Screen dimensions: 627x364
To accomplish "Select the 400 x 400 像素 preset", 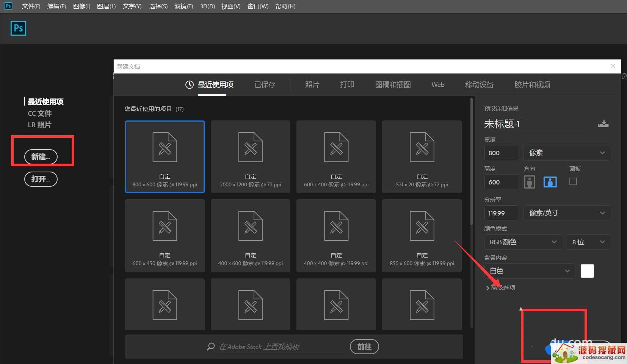I will tap(336, 236).
